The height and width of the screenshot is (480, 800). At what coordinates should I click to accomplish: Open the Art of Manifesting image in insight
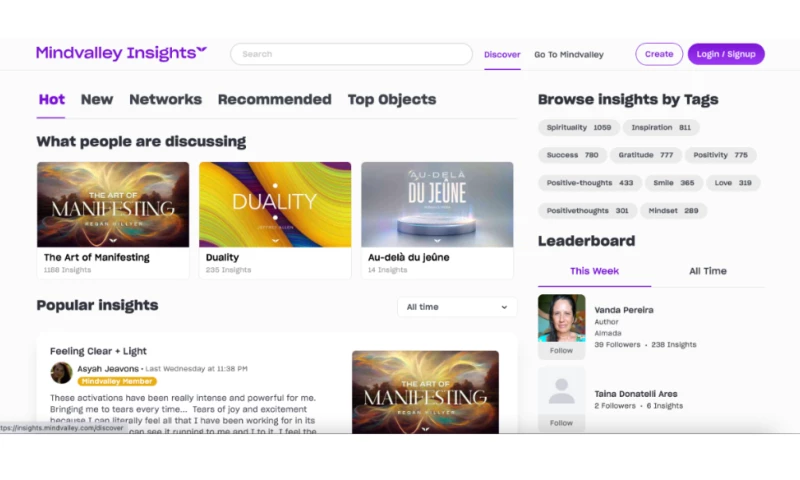426,392
